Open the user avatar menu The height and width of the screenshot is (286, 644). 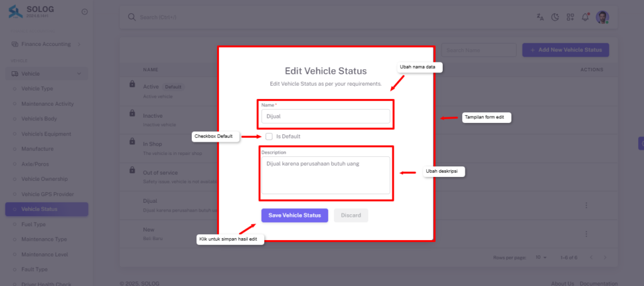pos(602,17)
